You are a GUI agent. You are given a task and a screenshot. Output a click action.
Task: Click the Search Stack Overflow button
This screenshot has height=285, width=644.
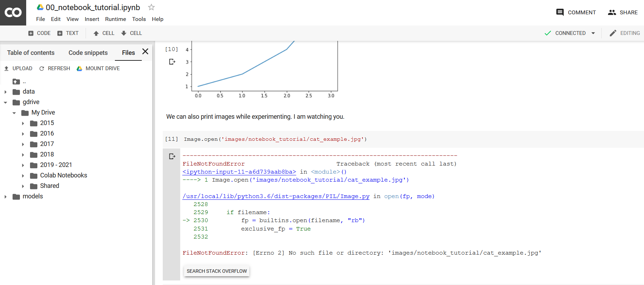217,271
